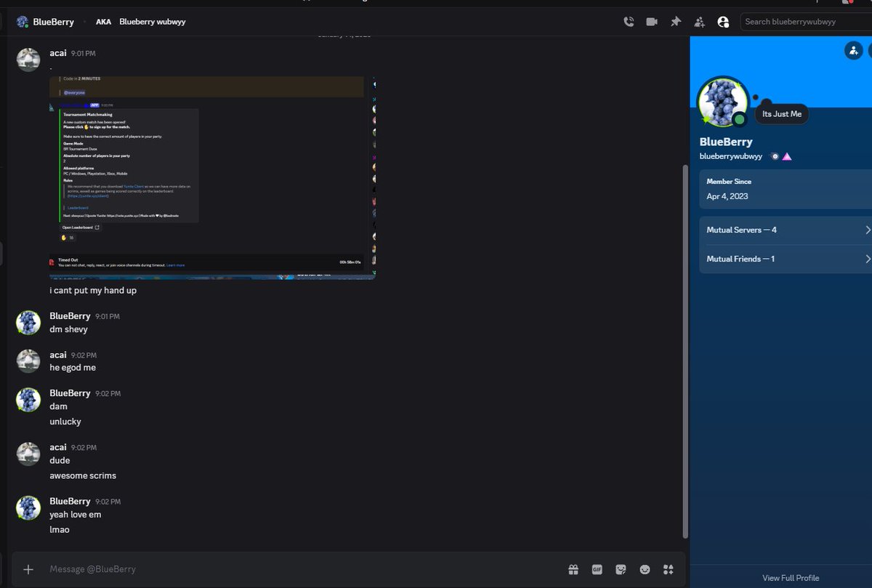This screenshot has height=588, width=872.
Task: Click the 'i cant put my hand up' message
Action: 93,291
